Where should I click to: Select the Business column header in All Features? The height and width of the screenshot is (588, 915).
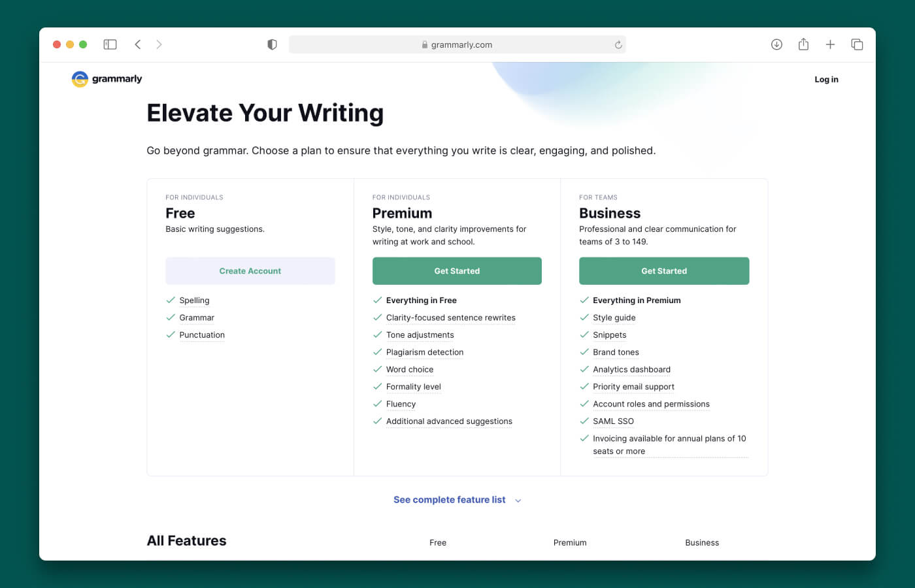pos(702,542)
